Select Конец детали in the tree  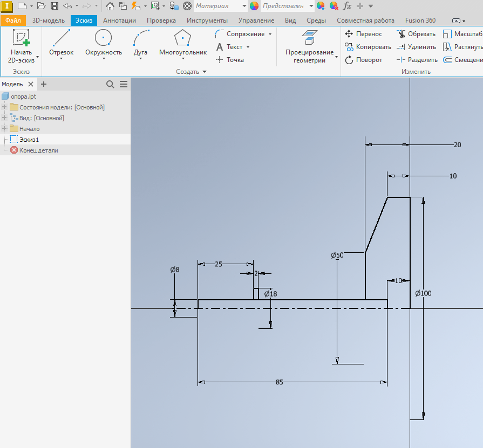tap(38, 150)
